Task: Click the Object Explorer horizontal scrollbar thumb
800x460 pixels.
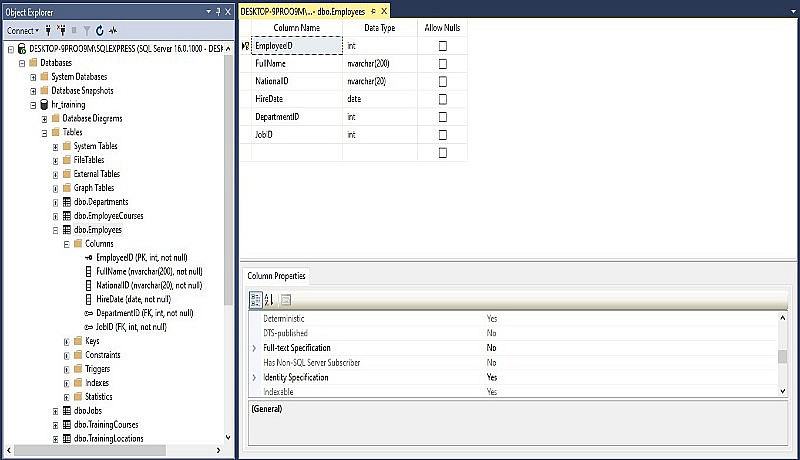Action: (x=90, y=450)
